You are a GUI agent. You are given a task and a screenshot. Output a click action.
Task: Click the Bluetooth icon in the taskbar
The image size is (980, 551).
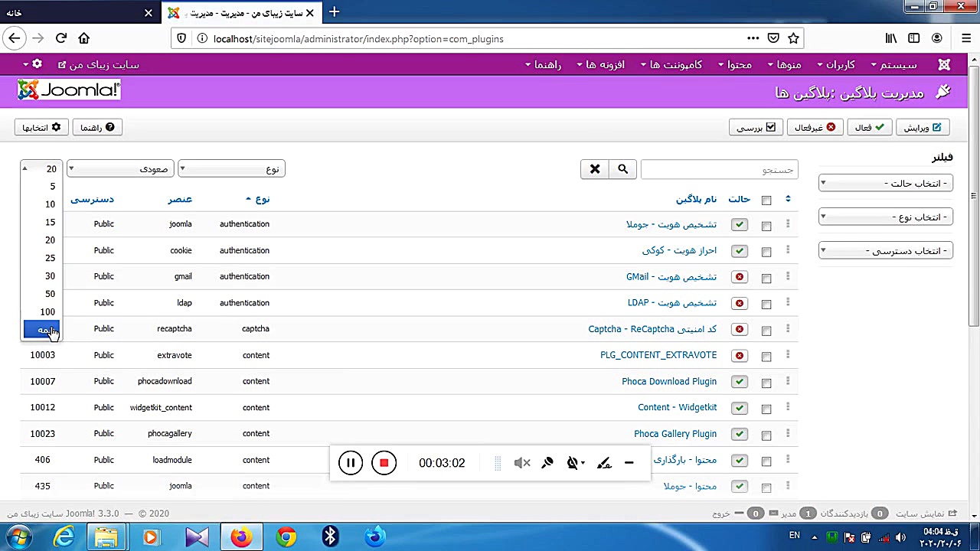(331, 537)
